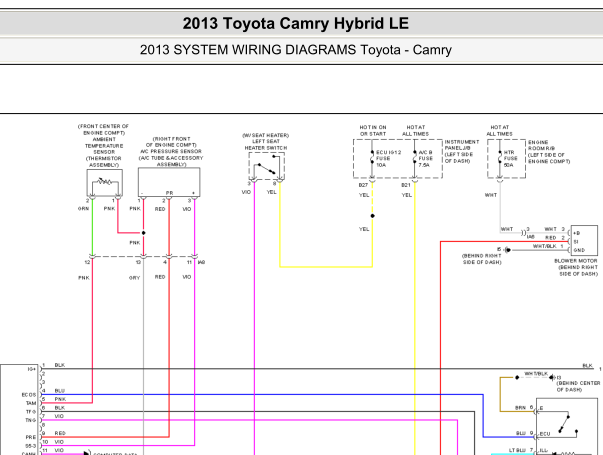Click "WHT/BLK" label on blower motor pin 1 wire
This screenshot has height=455, width=603.
(x=545, y=246)
